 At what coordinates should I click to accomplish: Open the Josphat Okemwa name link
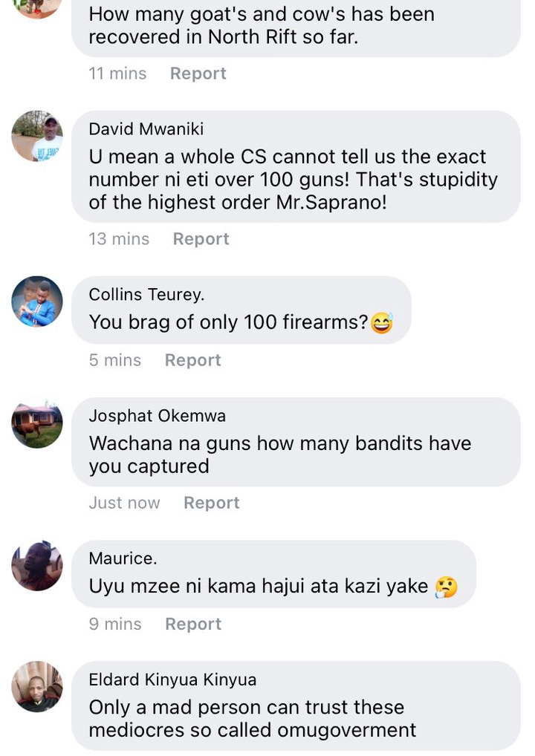click(x=158, y=416)
